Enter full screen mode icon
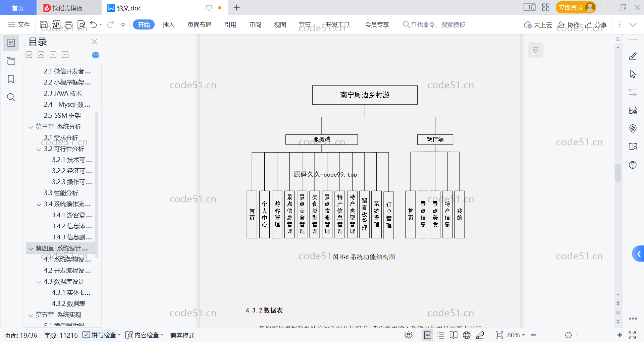The width and height of the screenshot is (644, 342). (632, 335)
